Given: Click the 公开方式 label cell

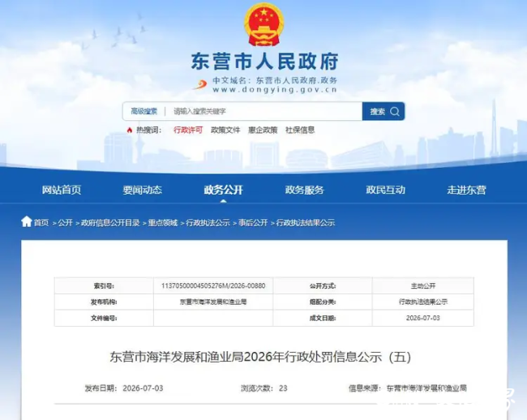Looking at the screenshot, I should click(323, 286).
